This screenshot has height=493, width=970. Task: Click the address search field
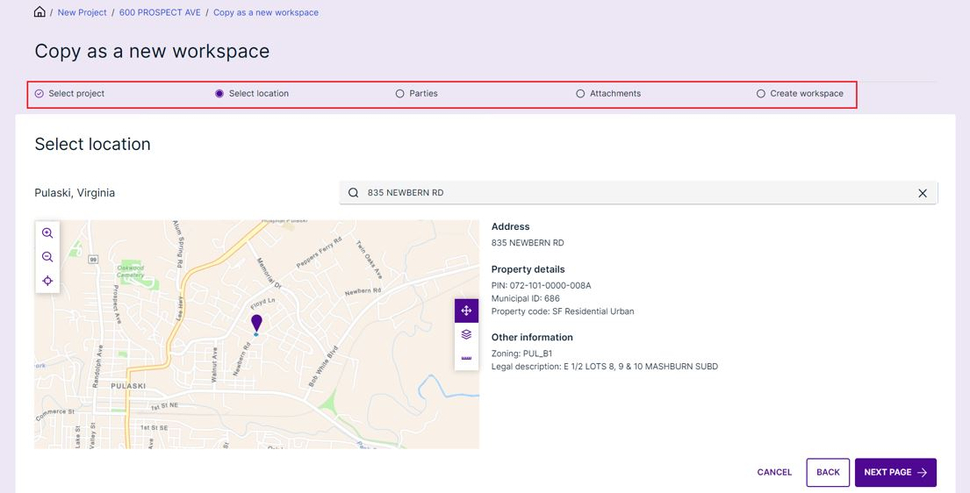tap(638, 193)
